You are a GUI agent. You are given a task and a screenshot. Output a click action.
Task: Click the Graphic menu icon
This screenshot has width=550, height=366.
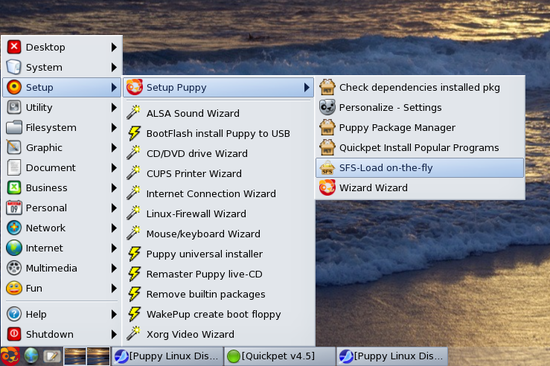(14, 147)
